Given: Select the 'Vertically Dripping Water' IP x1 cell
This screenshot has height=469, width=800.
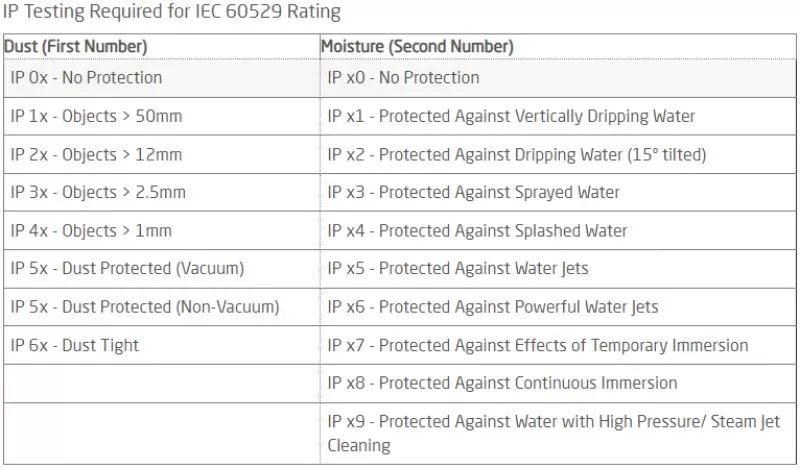Looking at the screenshot, I should [511, 116].
